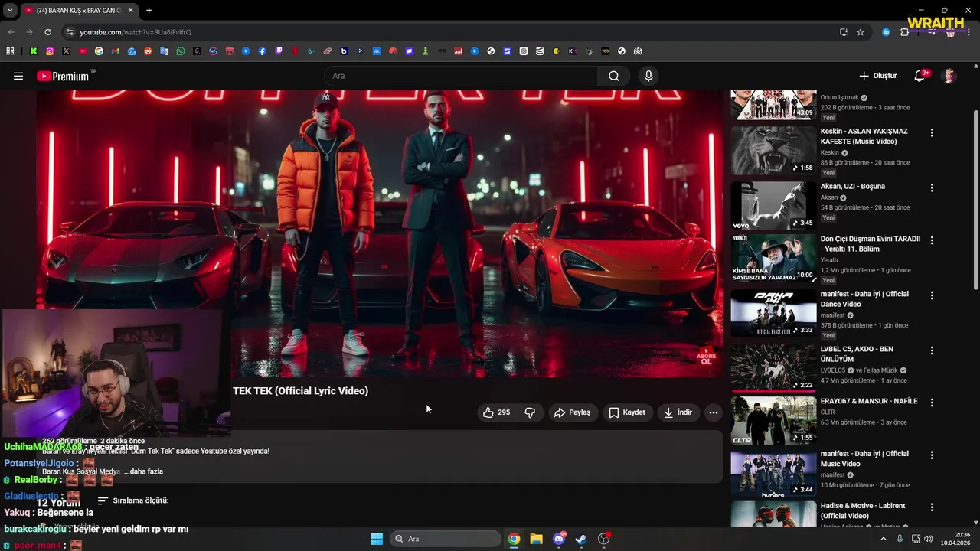980x551 pixels.
Task: Open options for Aksan, UZI - Boşuna video
Action: 932,187
